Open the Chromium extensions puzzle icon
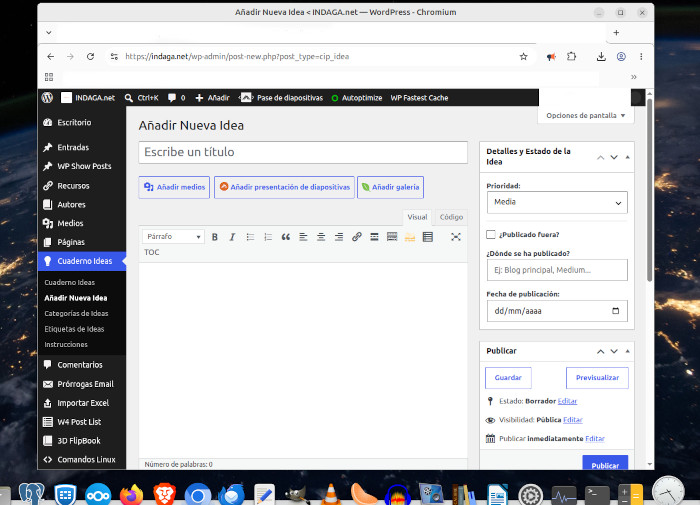 tap(571, 57)
